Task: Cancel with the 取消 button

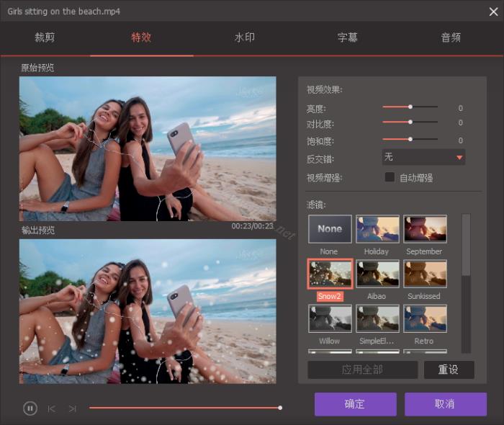Action: 445,404
